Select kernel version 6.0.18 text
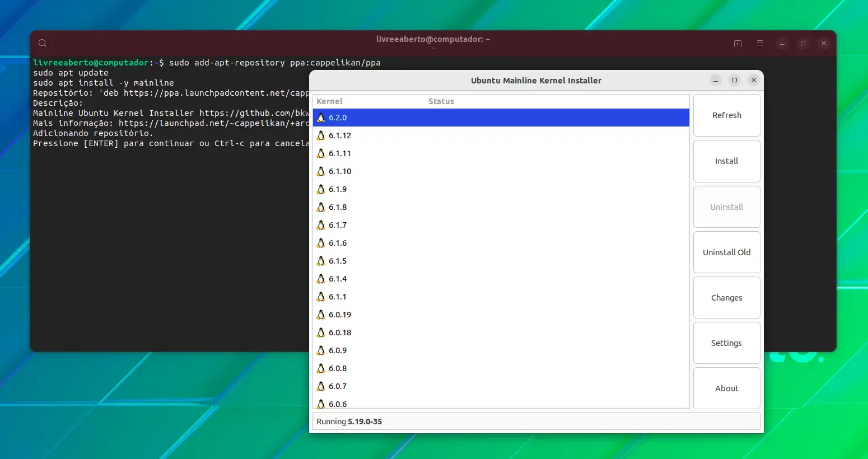868x459 pixels. point(340,332)
